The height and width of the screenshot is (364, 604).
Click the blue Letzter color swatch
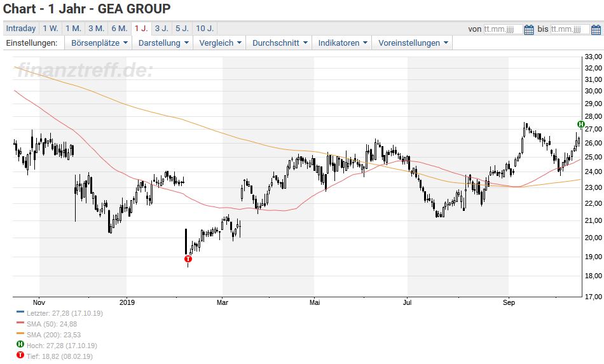coord(20,312)
